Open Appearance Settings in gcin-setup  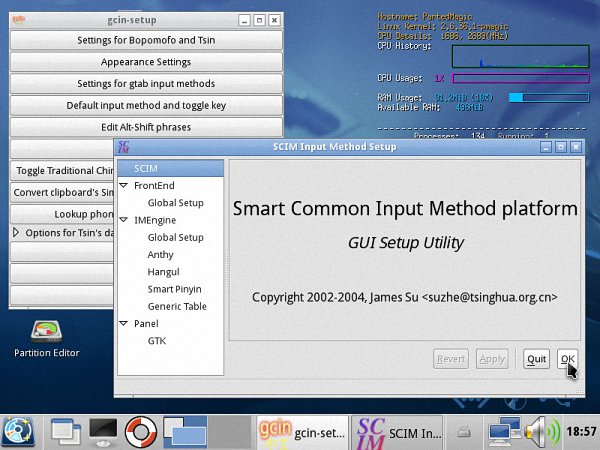pyautogui.click(x=146, y=62)
